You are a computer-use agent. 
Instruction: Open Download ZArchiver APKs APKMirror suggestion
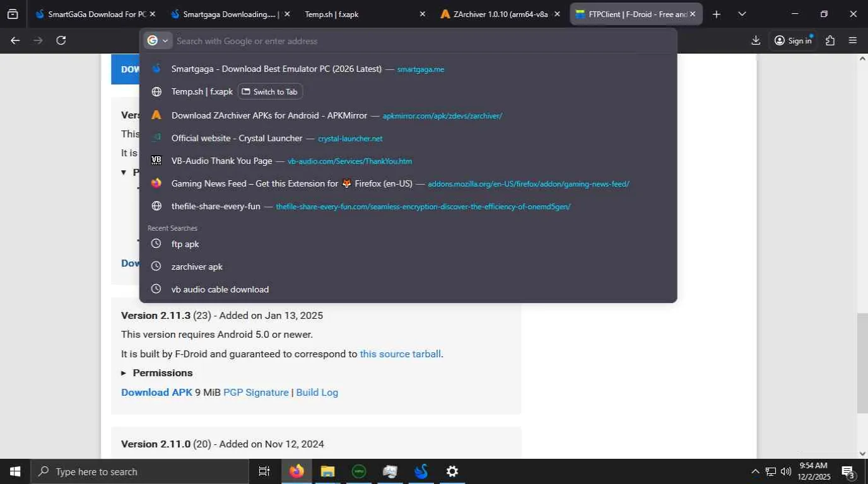point(408,115)
